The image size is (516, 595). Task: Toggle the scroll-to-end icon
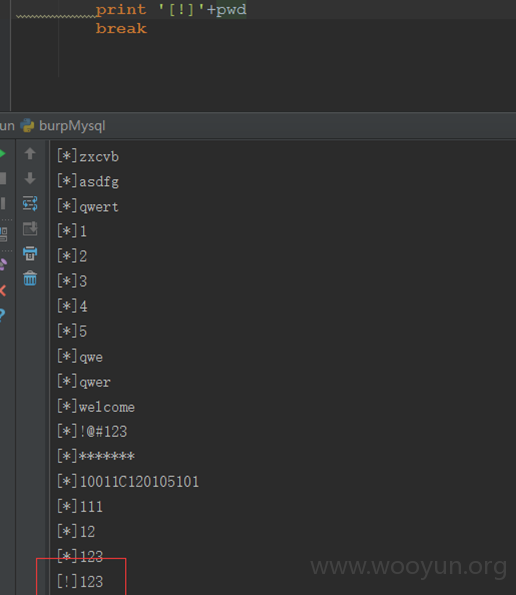[x=30, y=229]
